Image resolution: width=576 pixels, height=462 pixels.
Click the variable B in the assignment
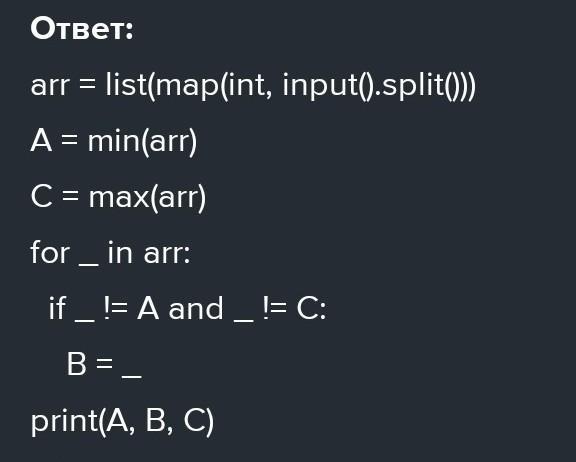coord(76,364)
